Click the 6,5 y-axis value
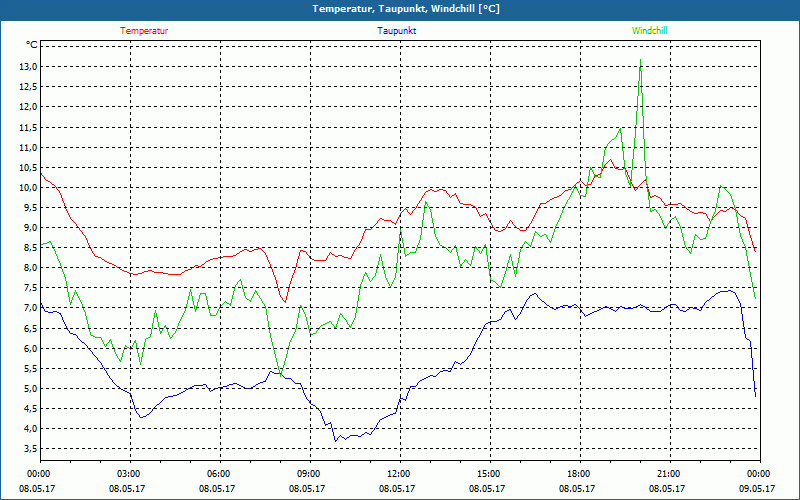Image resolution: width=800 pixels, height=500 pixels. click(30, 329)
